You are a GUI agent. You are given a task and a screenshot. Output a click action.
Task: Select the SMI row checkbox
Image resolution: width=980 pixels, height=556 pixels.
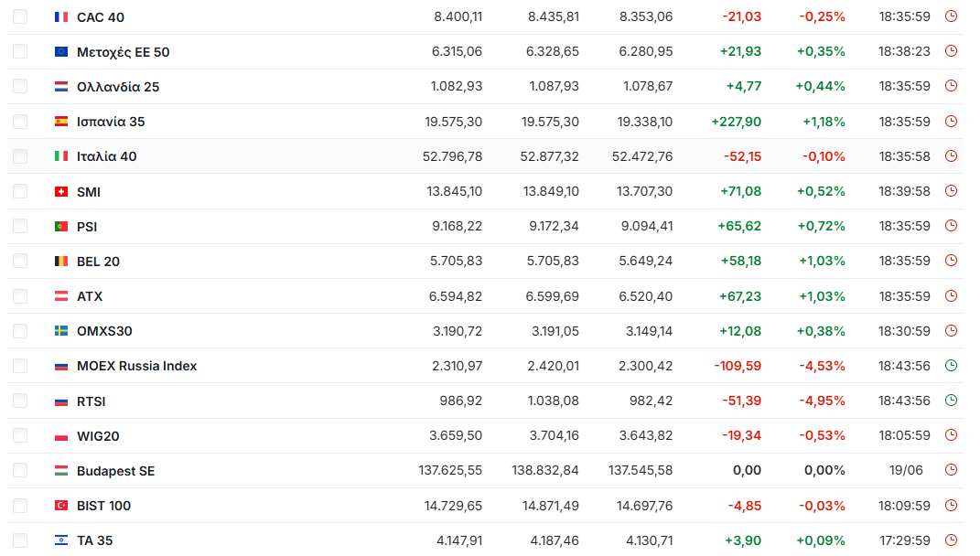click(x=20, y=191)
